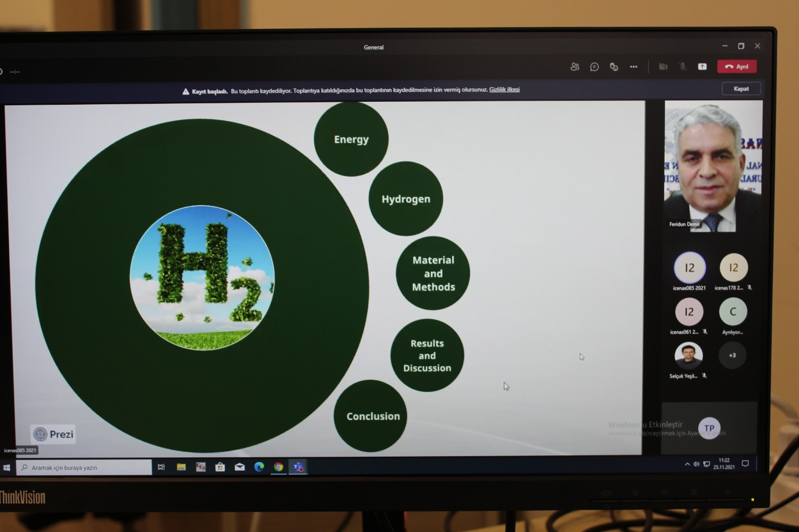Leave the meeting with Ayrıl button
This screenshot has width=799, height=532.
737,66
